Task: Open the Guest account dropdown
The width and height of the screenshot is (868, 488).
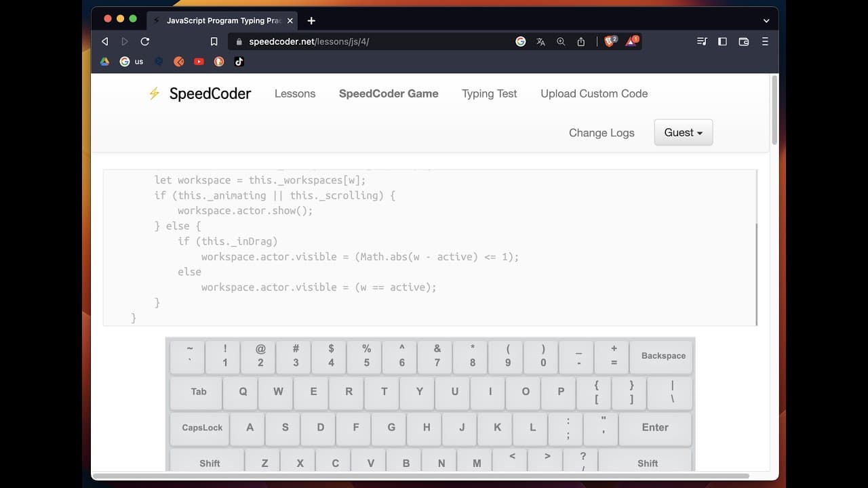Action: click(x=684, y=133)
